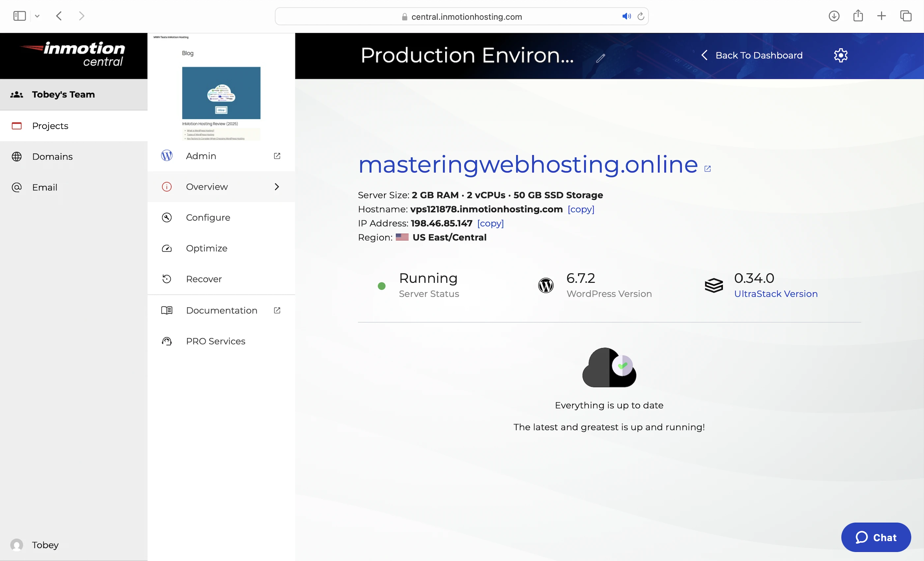The image size is (924, 561).
Task: Click Back To Dashboard link
Action: 752,55
